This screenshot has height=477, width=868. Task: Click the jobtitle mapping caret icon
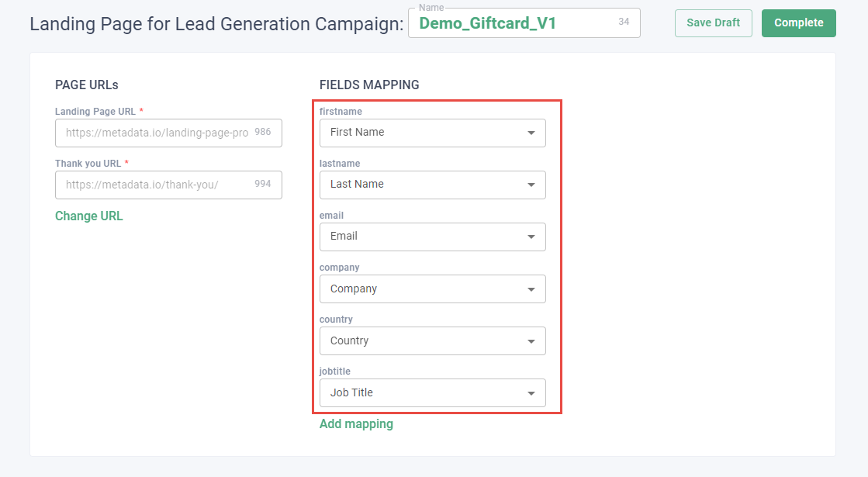(x=531, y=393)
